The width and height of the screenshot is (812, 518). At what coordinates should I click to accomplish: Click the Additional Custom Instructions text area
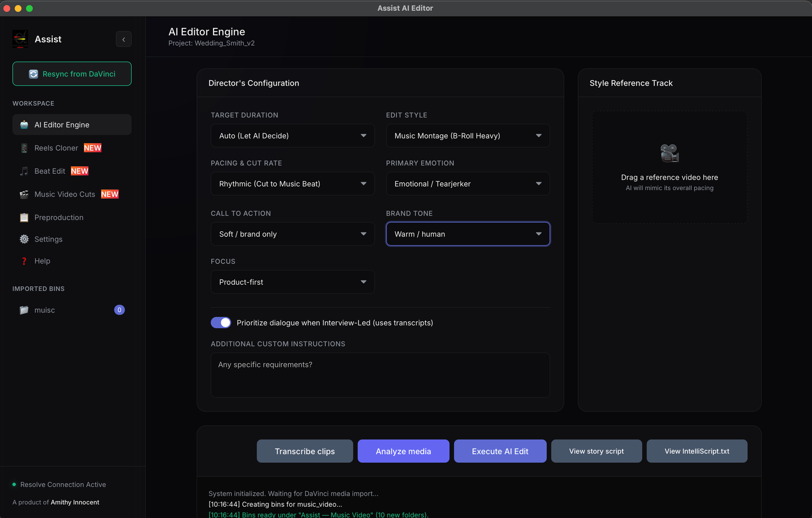[380, 375]
